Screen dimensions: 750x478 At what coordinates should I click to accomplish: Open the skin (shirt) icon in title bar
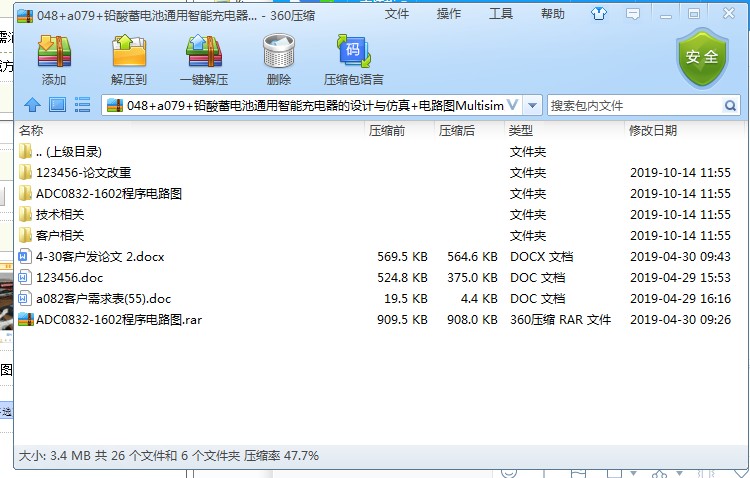coord(598,14)
